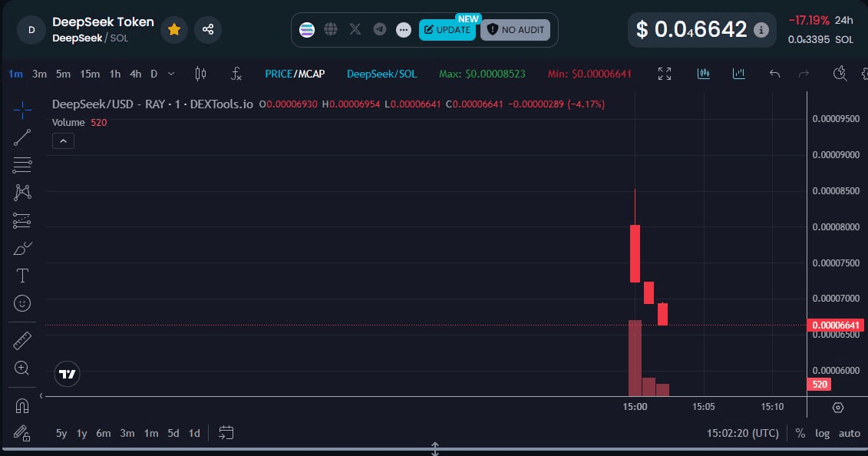This screenshot has width=868, height=456.
Task: Toggle log scale
Action: tap(822, 433)
